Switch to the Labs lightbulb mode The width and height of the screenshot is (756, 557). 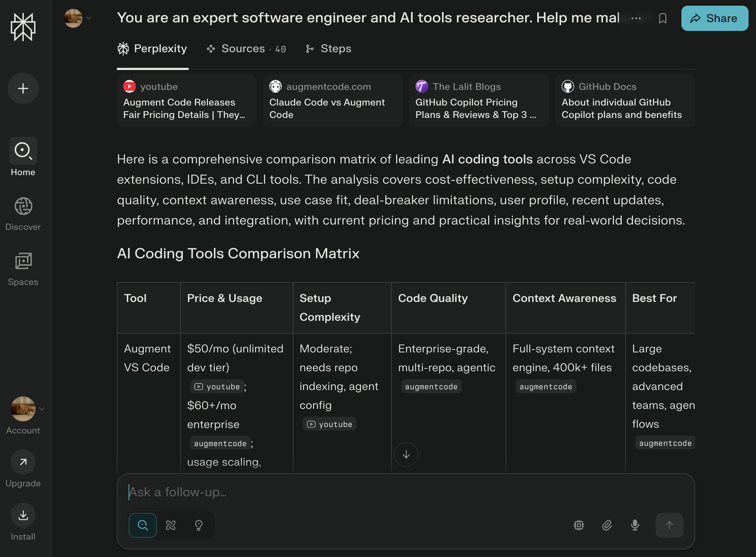point(199,525)
